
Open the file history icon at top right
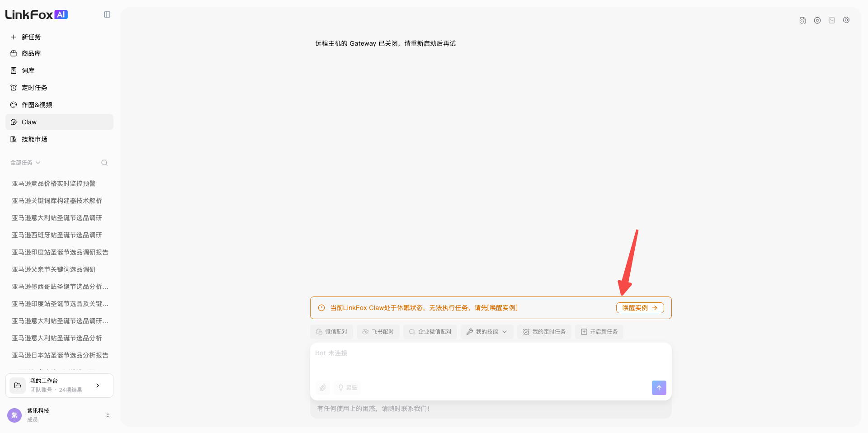(x=802, y=20)
